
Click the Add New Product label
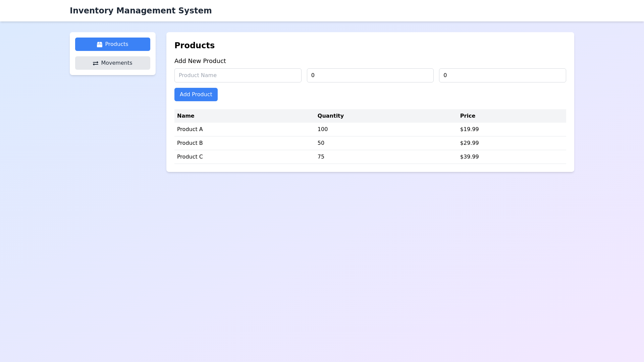(x=200, y=61)
